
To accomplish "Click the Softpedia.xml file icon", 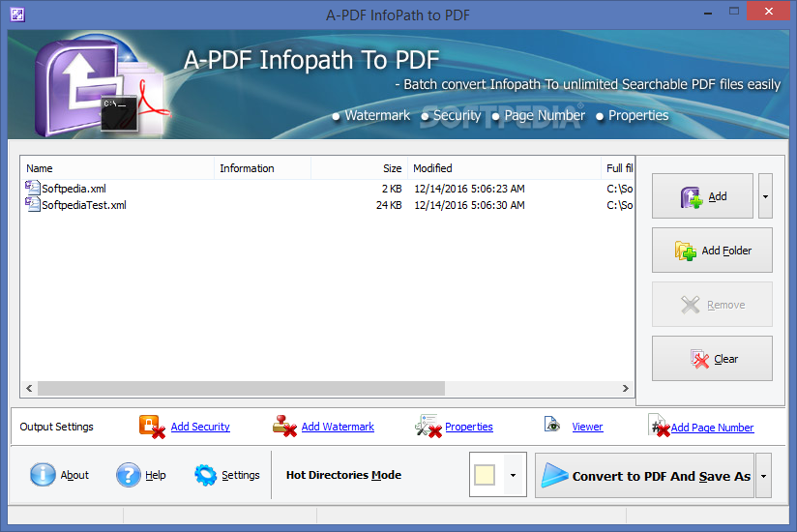I will (33, 188).
